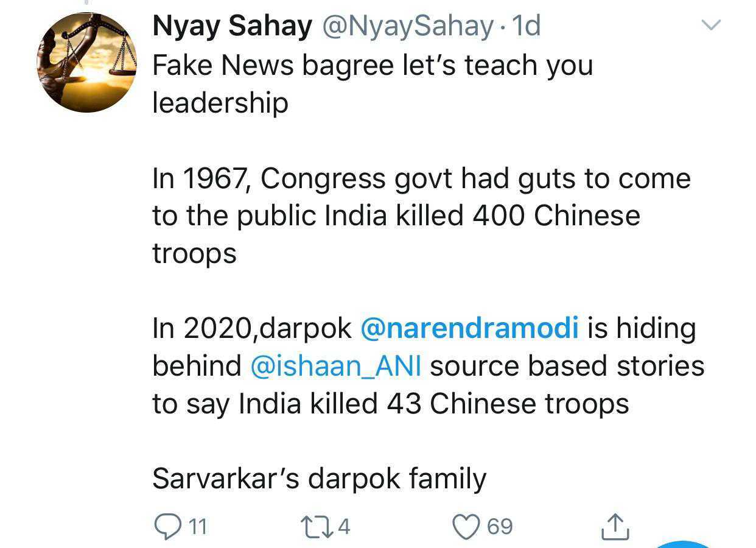Open tweet options chevron at top right
Screen dimensions: 756x548
tap(711, 25)
